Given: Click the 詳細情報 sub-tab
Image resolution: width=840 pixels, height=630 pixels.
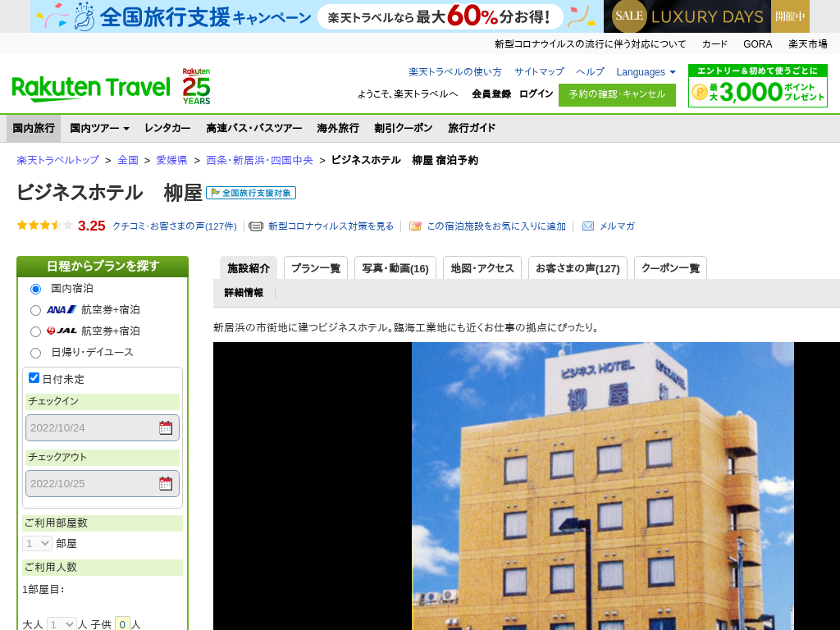Looking at the screenshot, I should (244, 293).
